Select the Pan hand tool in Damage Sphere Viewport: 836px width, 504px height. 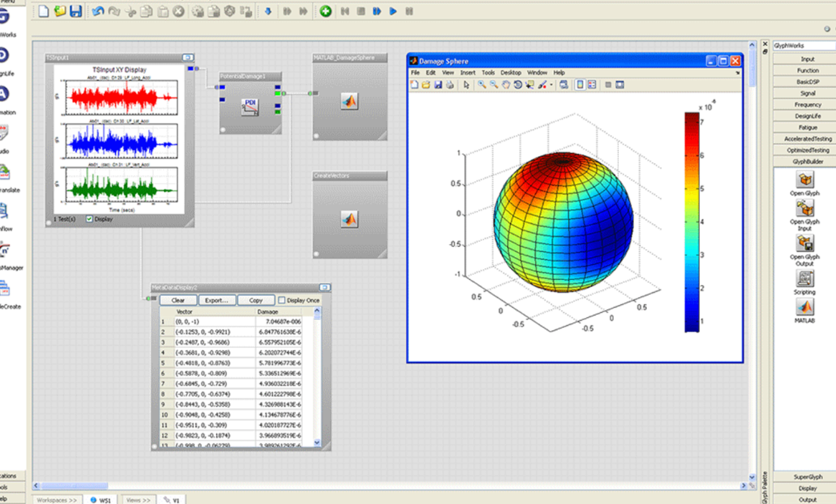pyautogui.click(x=506, y=84)
